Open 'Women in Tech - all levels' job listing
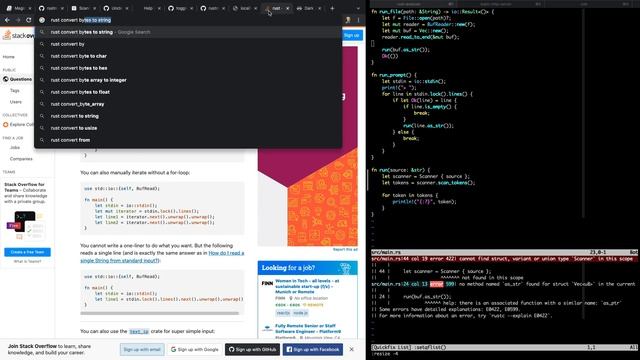This screenshot has width=640, height=360. pos(307,286)
